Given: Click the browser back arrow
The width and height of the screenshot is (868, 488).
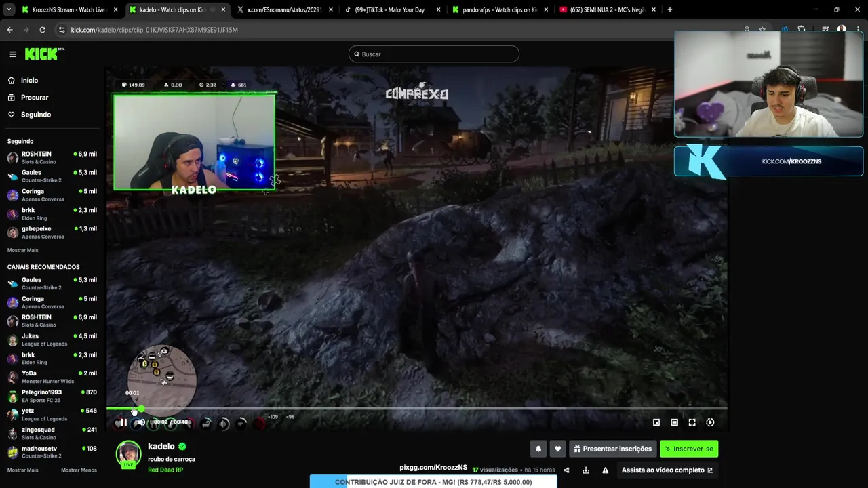Looking at the screenshot, I should point(9,30).
